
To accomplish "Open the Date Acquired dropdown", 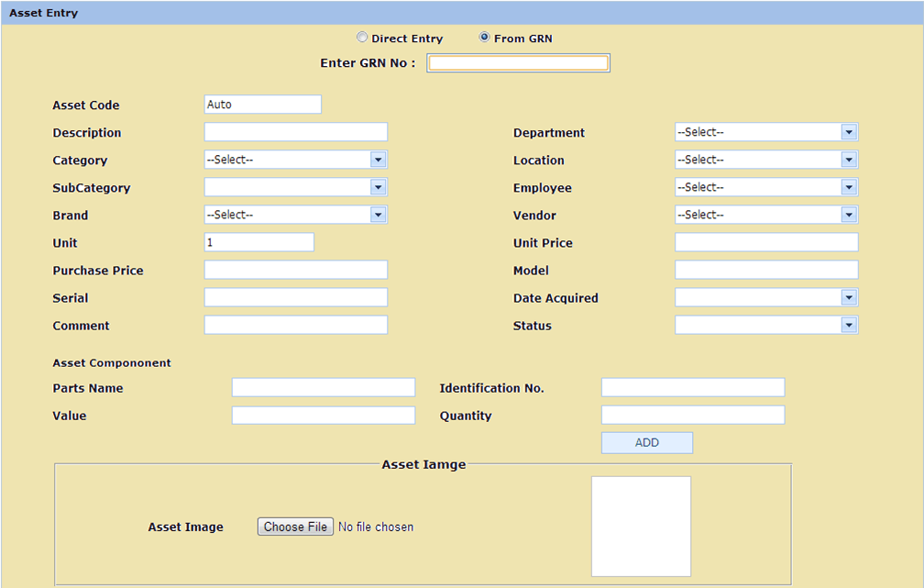I will point(765,297).
